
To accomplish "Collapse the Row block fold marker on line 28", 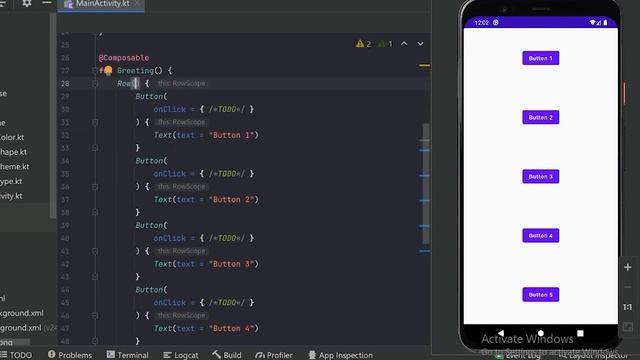I will pyautogui.click(x=95, y=84).
